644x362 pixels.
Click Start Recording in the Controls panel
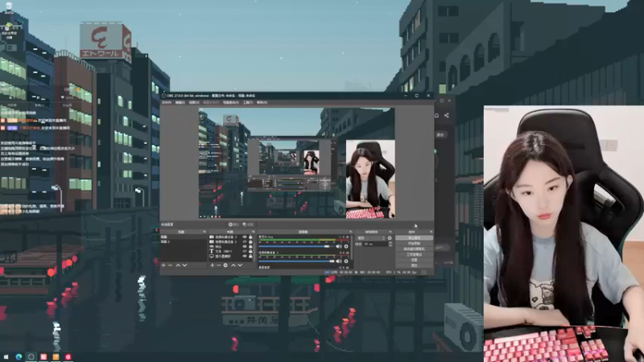pos(414,244)
